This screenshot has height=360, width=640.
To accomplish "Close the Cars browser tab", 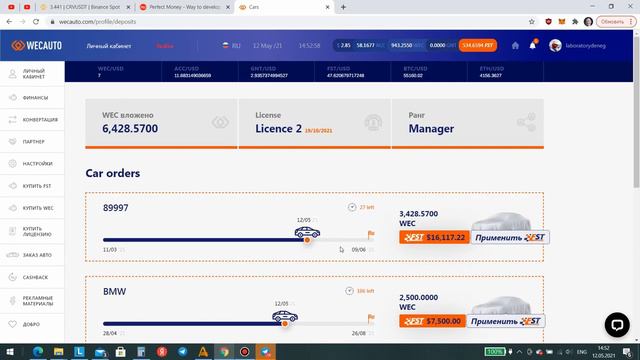I will point(327,7).
